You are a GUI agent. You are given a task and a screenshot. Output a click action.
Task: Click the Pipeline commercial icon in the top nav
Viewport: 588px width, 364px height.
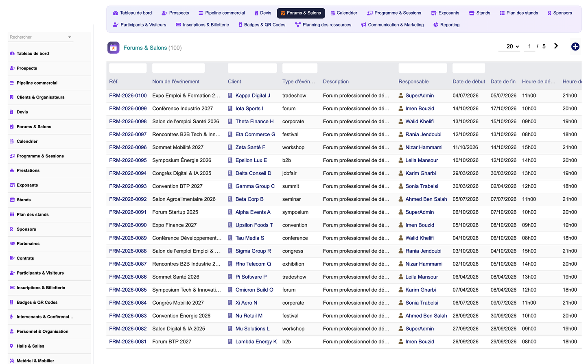click(201, 13)
